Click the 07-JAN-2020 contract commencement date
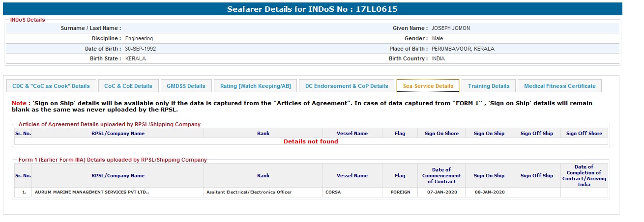The height and width of the screenshot is (222, 644). coord(441,192)
